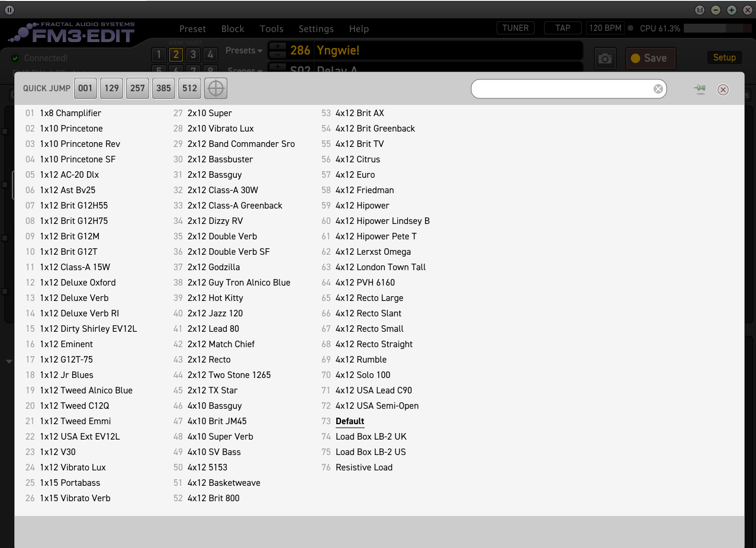Select 1x12 Brit G12H75 cab

(74, 221)
